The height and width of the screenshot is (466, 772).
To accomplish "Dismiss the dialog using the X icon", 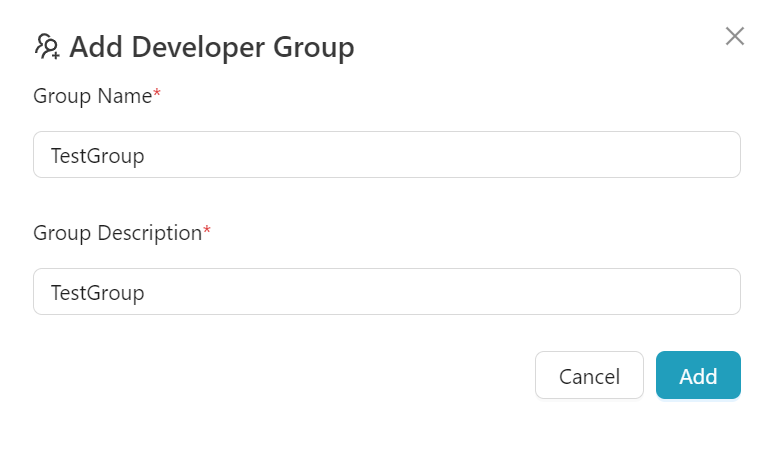I will (735, 37).
